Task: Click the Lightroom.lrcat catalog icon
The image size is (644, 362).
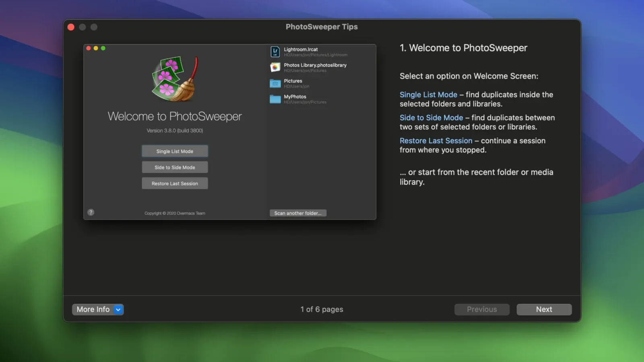Action: (x=275, y=51)
